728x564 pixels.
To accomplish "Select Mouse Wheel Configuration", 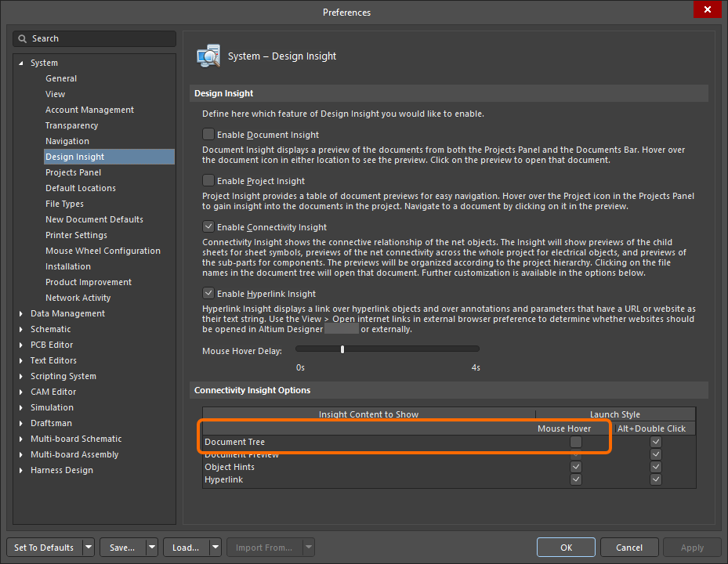I will (x=103, y=251).
